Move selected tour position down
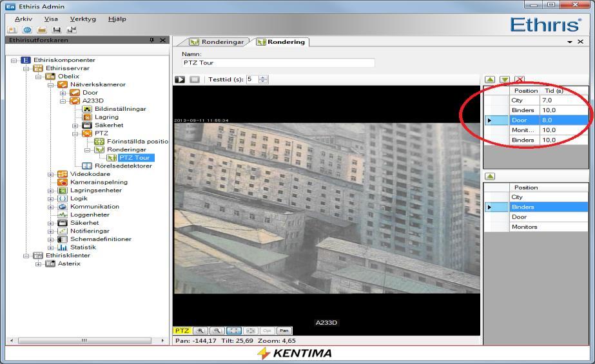Screen dimensions: 595x364 click(x=505, y=80)
